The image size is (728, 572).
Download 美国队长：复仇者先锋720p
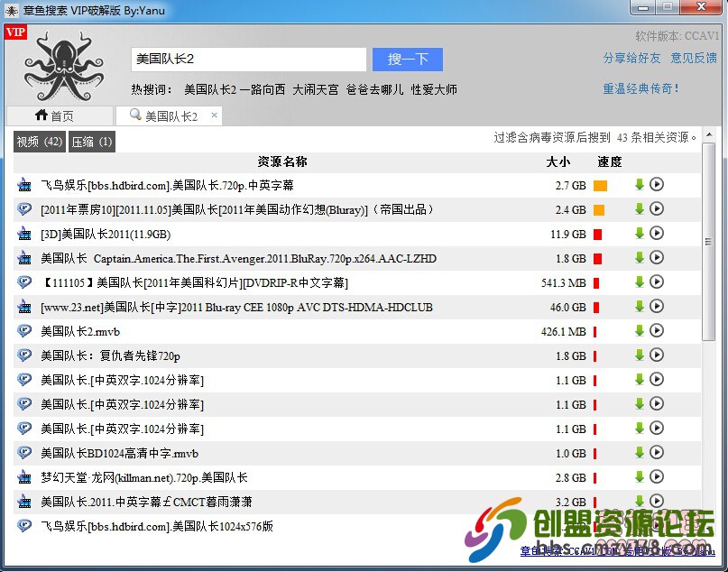tap(640, 355)
